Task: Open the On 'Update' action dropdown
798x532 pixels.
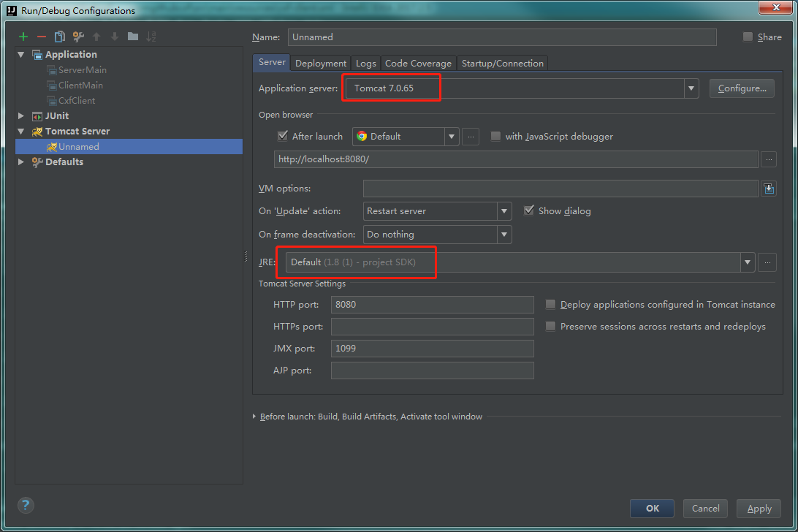Action: [x=503, y=211]
